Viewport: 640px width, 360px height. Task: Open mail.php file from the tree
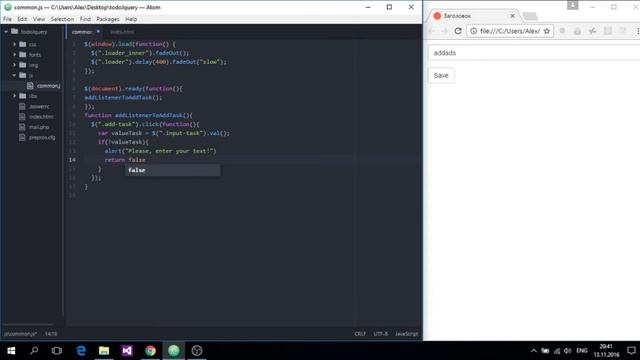[39, 127]
